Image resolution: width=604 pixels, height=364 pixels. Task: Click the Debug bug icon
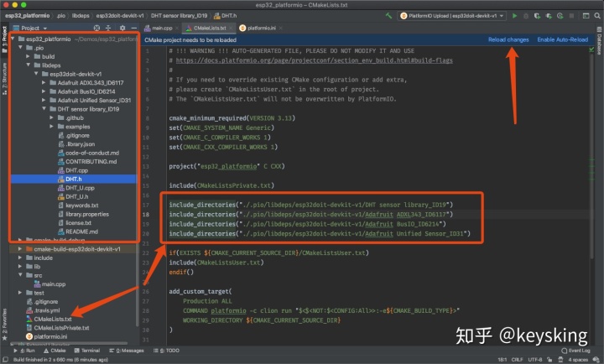[526, 16]
